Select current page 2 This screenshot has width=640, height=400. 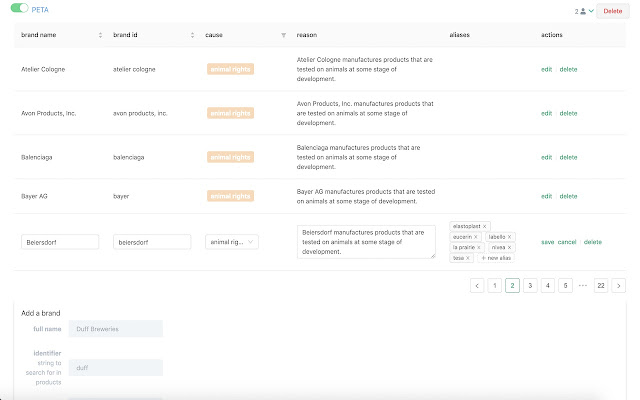512,286
